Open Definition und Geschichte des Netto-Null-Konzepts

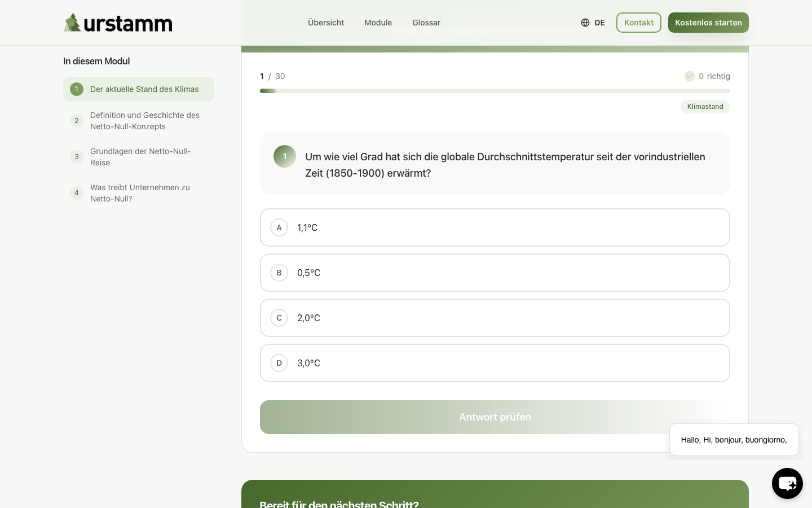[x=139, y=121]
